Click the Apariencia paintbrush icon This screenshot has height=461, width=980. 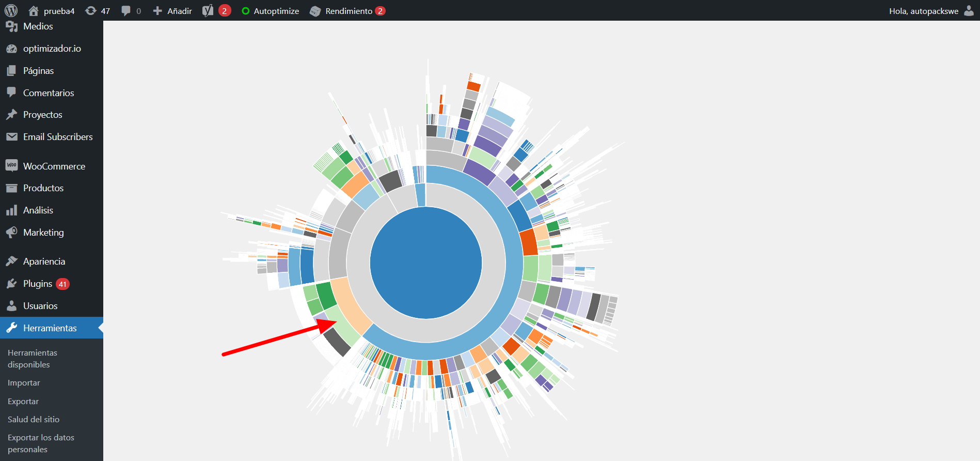tap(11, 262)
